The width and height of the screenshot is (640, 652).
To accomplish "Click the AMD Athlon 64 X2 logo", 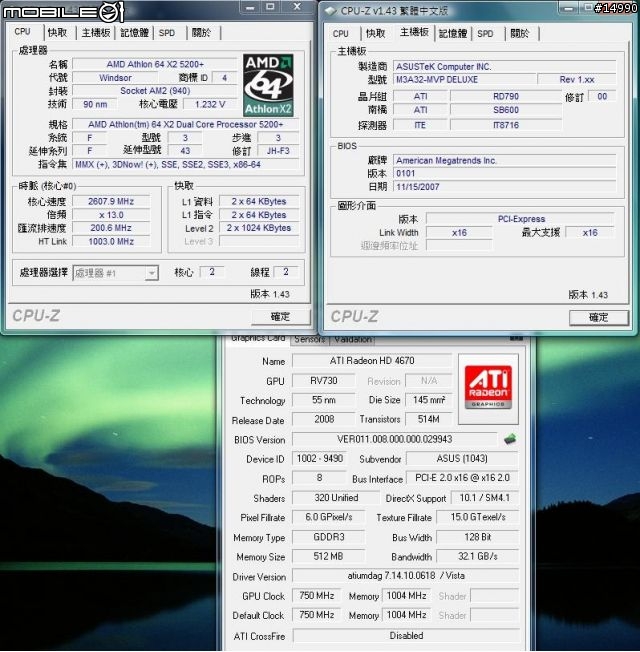I will coord(268,85).
